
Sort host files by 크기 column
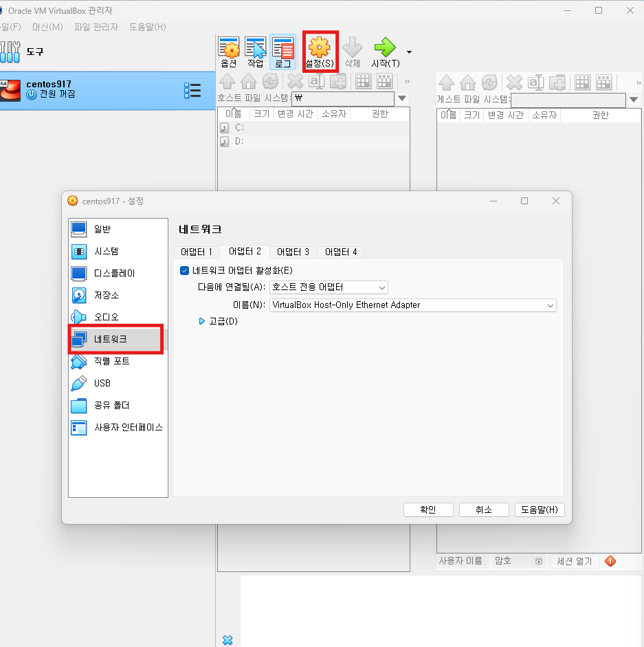(262, 114)
